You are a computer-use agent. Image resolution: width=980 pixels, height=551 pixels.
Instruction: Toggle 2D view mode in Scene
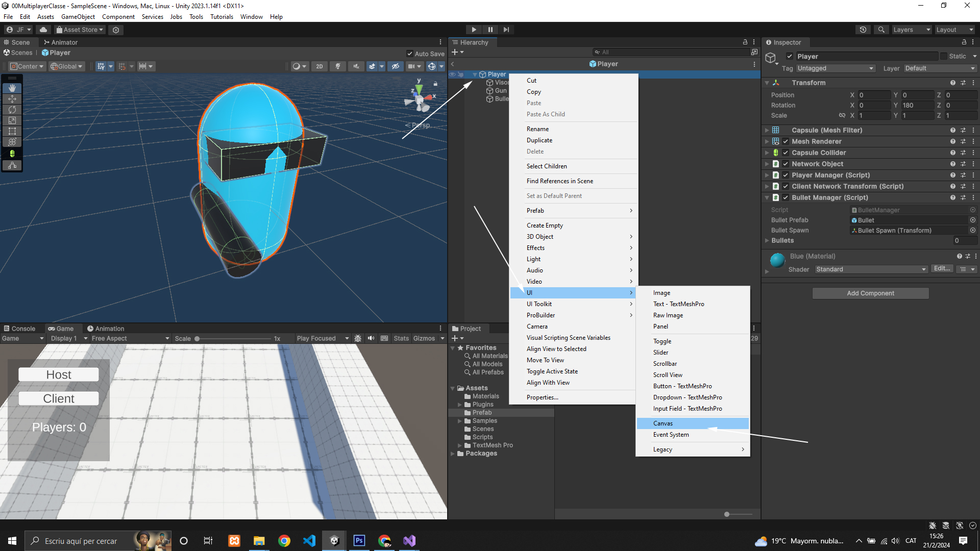[320, 66]
